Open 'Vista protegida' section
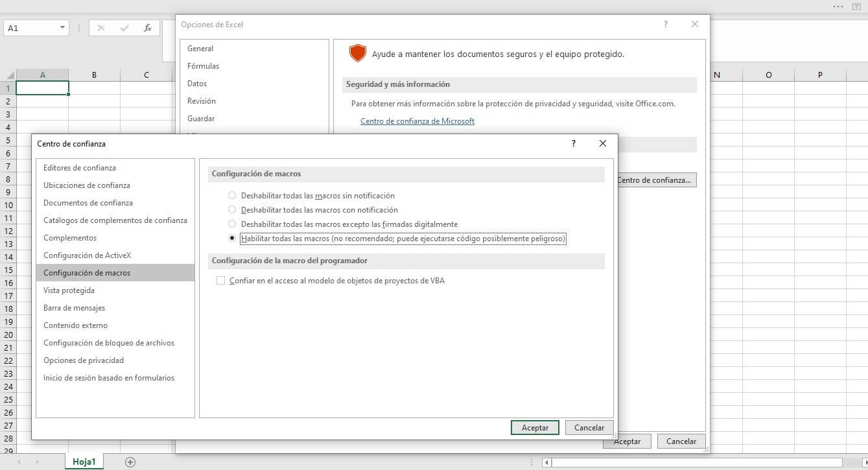The height and width of the screenshot is (470, 868). click(115, 290)
